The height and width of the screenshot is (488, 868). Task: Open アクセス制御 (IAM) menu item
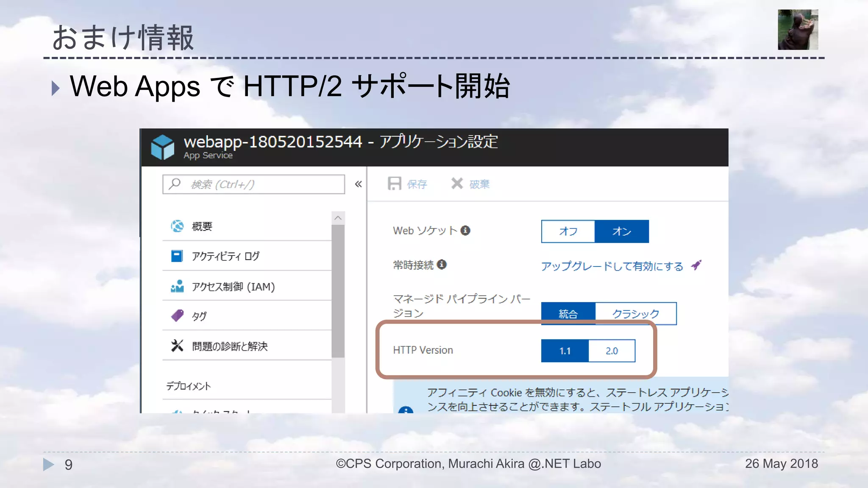pos(247,286)
